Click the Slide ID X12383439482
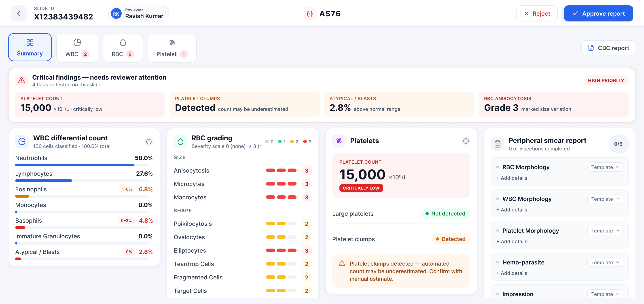Screen dimensions: 644x304 [64, 17]
